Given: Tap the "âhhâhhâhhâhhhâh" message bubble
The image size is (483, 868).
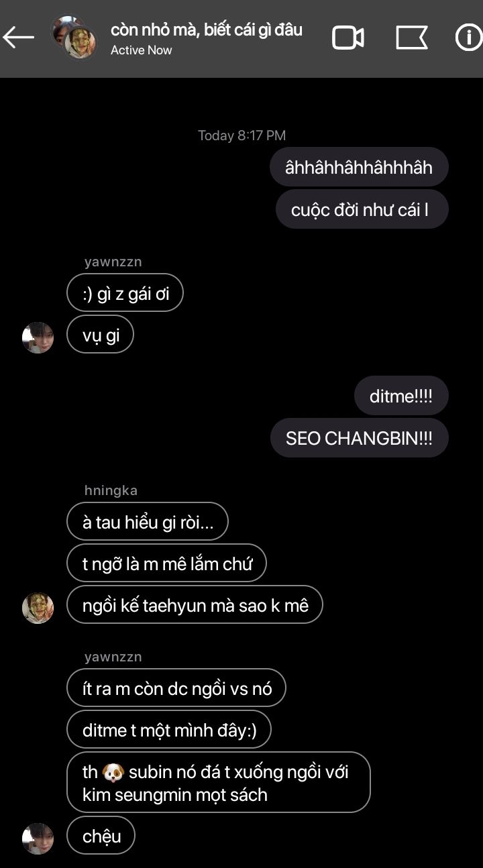Looking at the screenshot, I should pos(359,167).
